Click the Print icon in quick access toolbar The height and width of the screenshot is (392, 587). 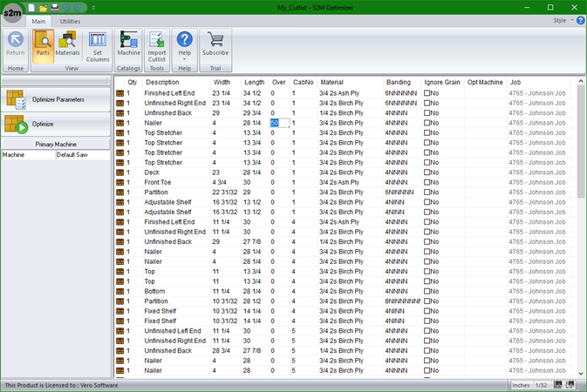[55, 8]
